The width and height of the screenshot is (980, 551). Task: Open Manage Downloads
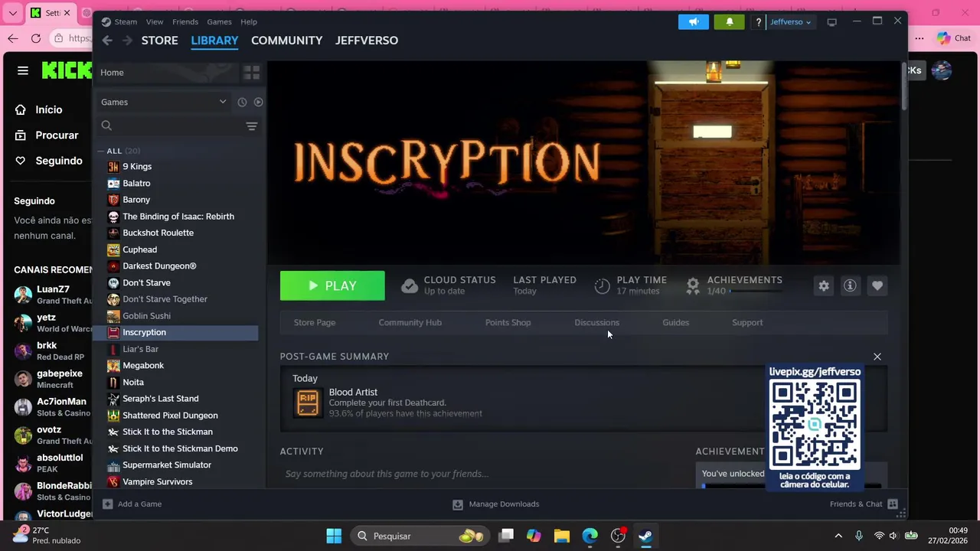[x=495, y=504]
